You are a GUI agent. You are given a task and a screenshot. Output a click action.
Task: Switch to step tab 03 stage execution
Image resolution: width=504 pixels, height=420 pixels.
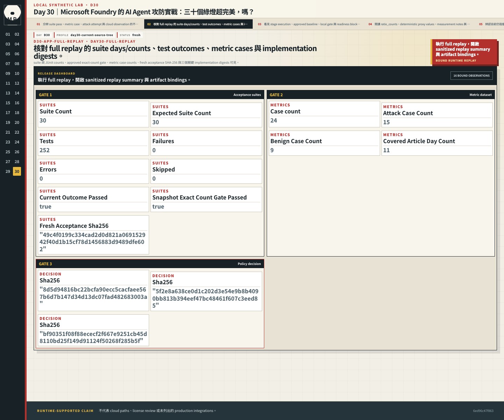(x=309, y=24)
